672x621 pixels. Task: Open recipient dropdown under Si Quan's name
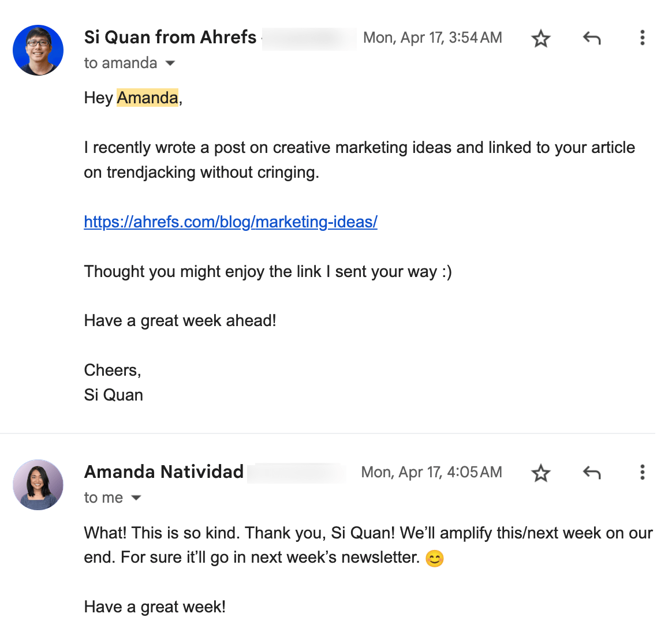click(170, 63)
